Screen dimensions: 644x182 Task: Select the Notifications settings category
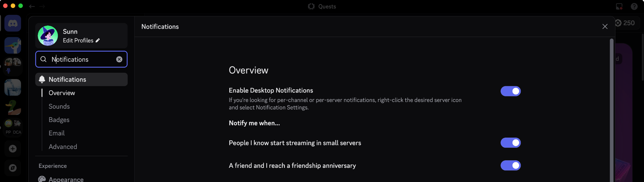pyautogui.click(x=81, y=79)
